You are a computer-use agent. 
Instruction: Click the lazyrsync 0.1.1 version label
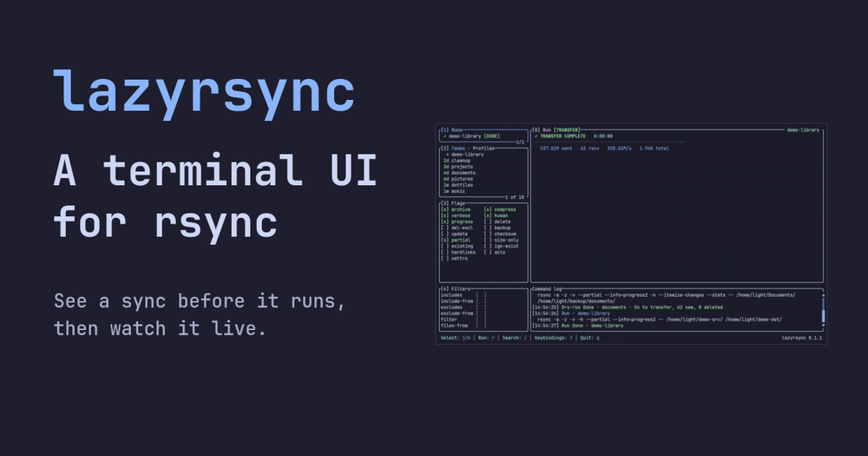[801, 338]
